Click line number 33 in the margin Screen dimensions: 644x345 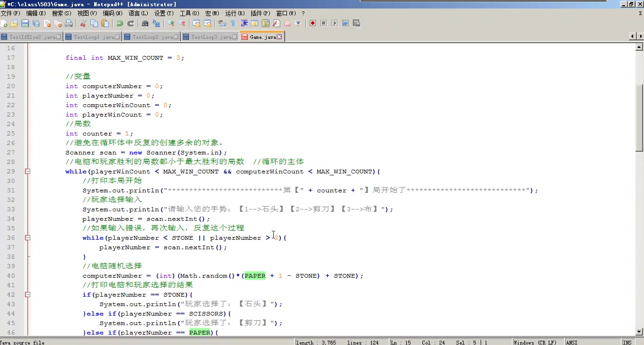tap(11, 209)
